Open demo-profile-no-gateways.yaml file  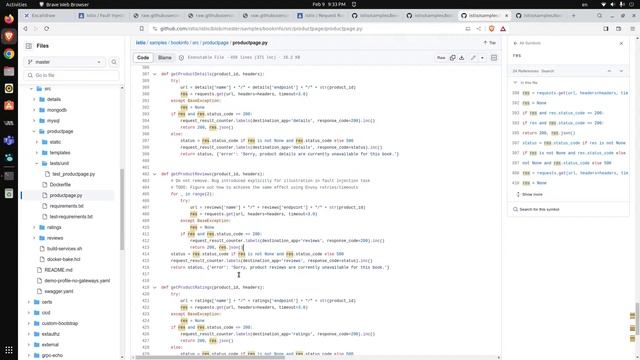tap(77, 280)
